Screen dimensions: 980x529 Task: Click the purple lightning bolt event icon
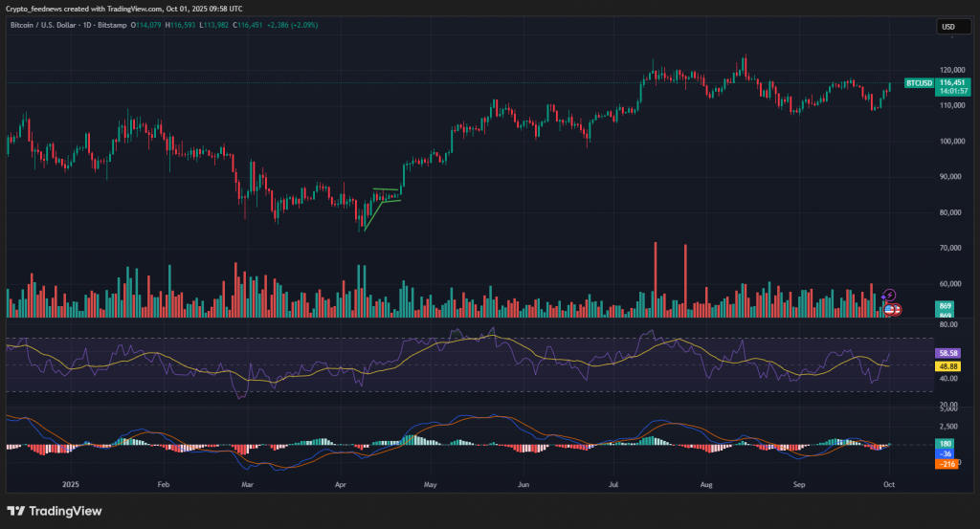click(x=890, y=295)
